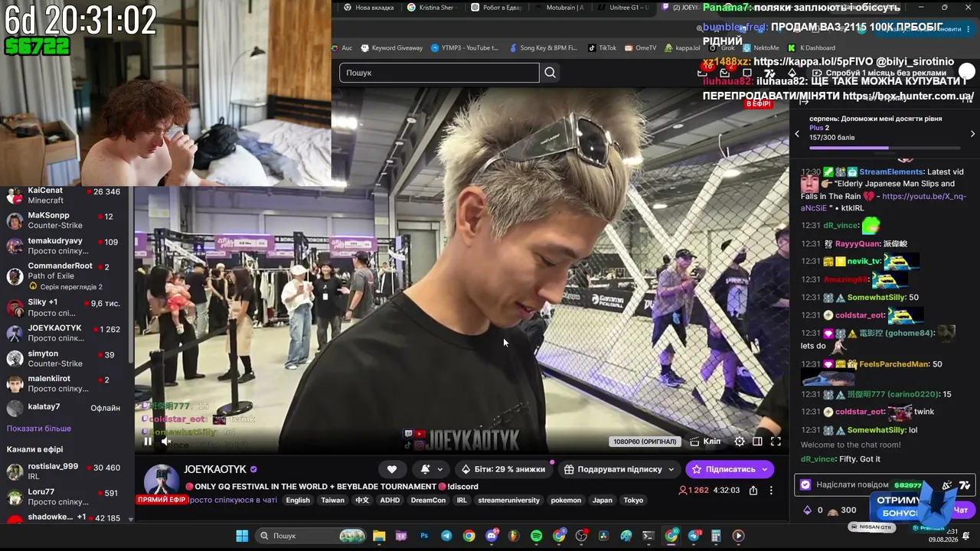Screen dimensions: 980x551
Task: Open the three-dot stream options menu
Action: pyautogui.click(x=771, y=491)
